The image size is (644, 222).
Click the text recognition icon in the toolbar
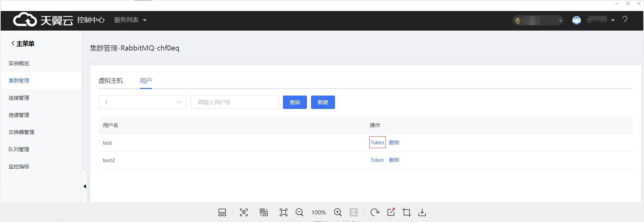244,212
